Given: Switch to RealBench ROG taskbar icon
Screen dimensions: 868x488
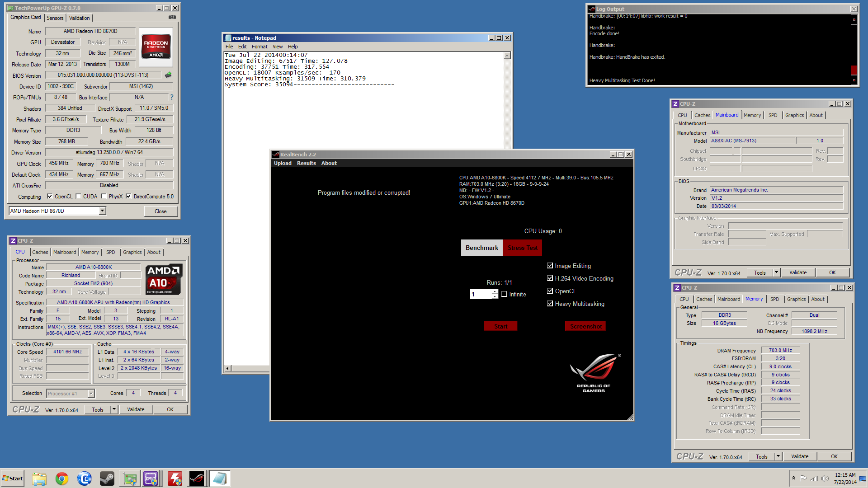Looking at the screenshot, I should (x=197, y=479).
